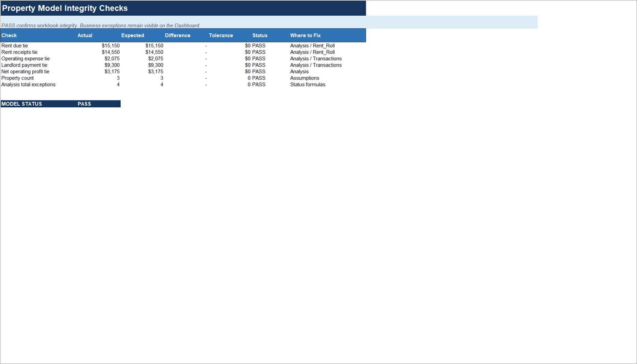Click the Status formulas fix location cell
The width and height of the screenshot is (637, 364).
coord(308,85)
